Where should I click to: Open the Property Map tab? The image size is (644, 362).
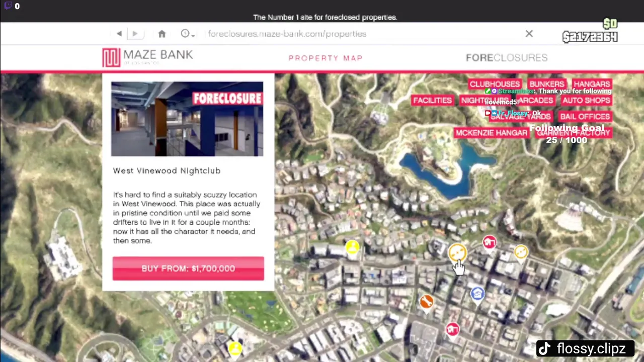[325, 58]
